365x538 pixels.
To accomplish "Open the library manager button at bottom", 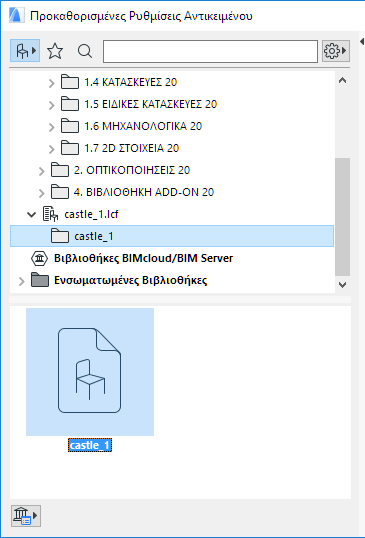I will [x=26, y=516].
